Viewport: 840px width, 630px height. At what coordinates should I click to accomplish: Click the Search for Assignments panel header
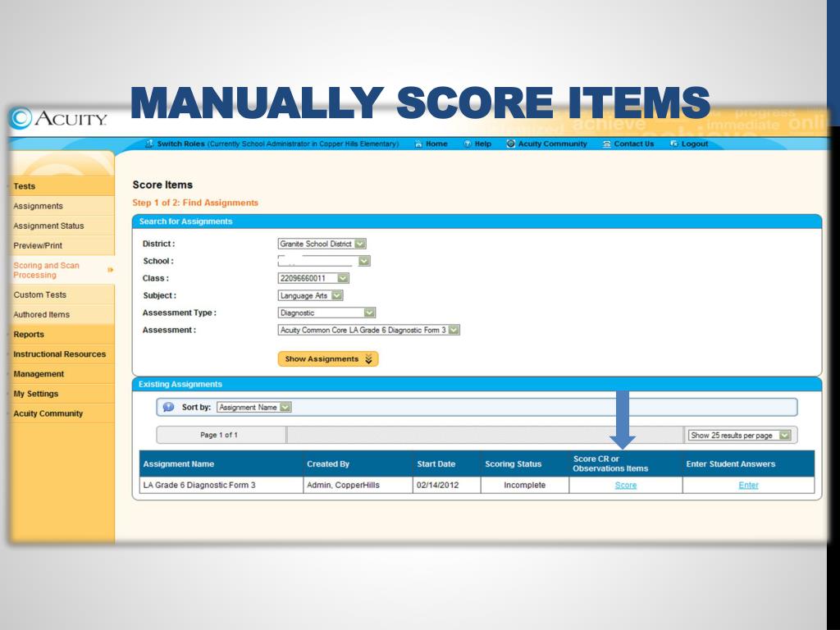[477, 221]
